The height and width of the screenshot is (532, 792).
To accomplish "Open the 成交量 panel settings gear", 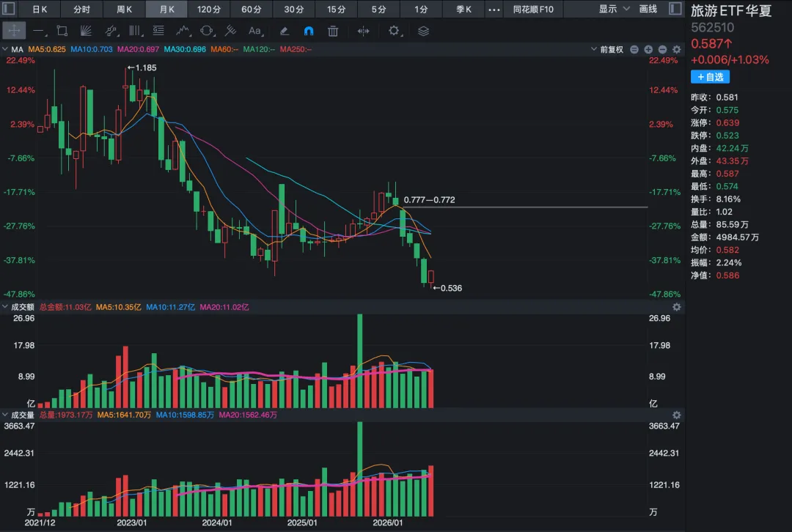I will [676, 415].
